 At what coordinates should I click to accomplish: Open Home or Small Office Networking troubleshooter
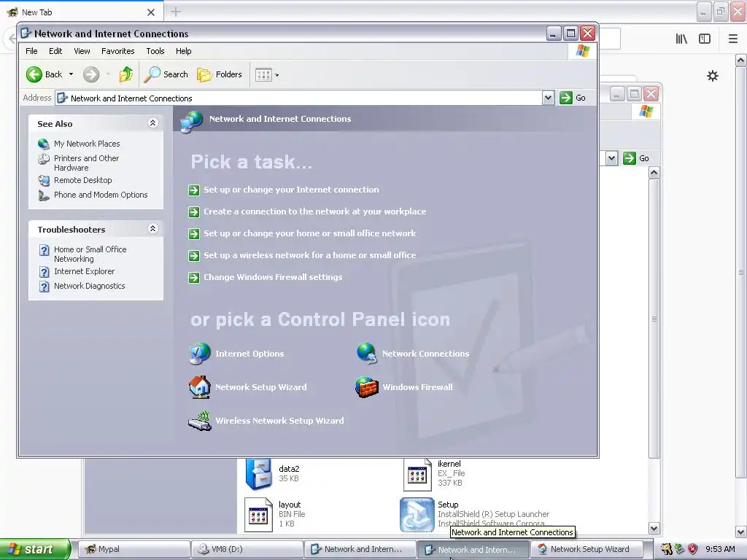pos(90,254)
